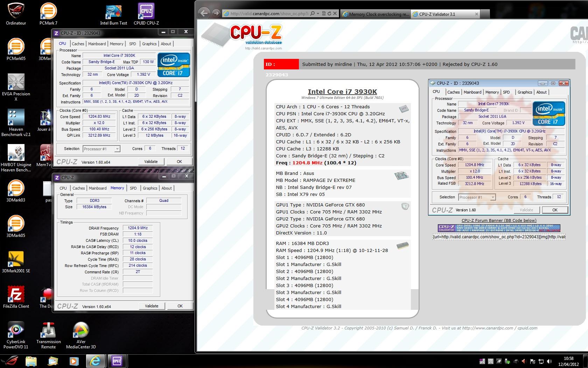Click OK in Memory CPU-Z window
Viewport: 588px width, 368px height.
pyautogui.click(x=180, y=306)
